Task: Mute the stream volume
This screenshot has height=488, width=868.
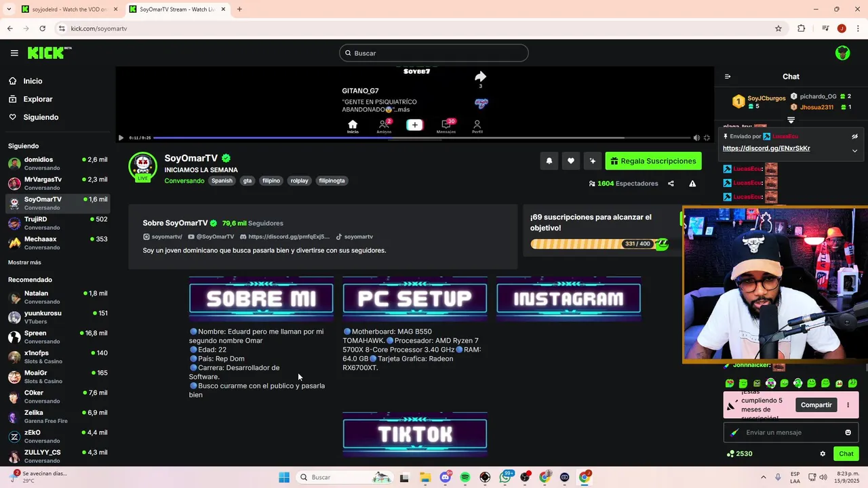Action: click(x=696, y=138)
